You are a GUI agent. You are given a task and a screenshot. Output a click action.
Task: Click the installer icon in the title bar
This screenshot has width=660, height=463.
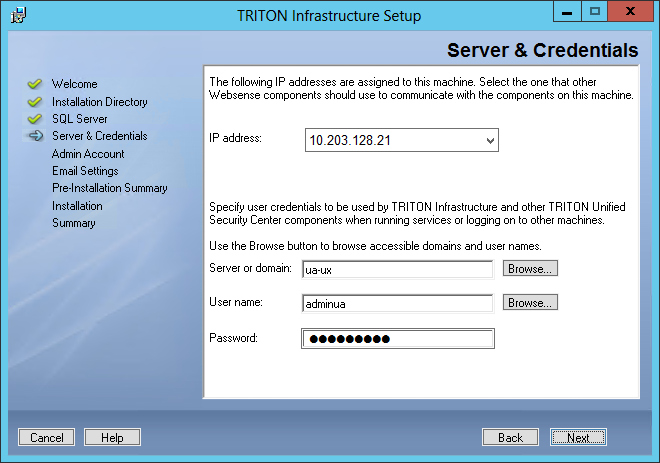[18, 15]
